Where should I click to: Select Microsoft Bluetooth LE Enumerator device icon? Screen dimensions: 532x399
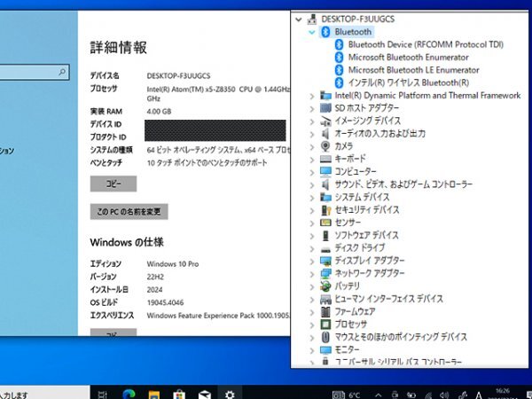click(x=339, y=70)
